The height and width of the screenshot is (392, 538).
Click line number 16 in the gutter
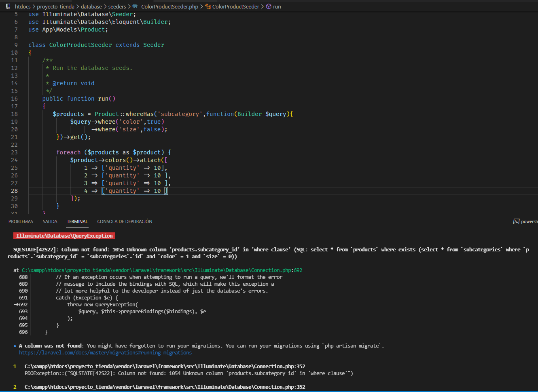click(15, 99)
